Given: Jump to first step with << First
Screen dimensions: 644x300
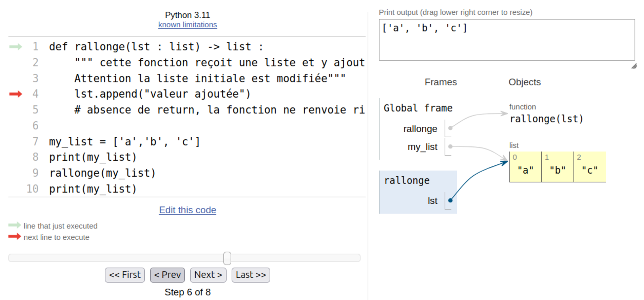Looking at the screenshot, I should click(x=125, y=275).
